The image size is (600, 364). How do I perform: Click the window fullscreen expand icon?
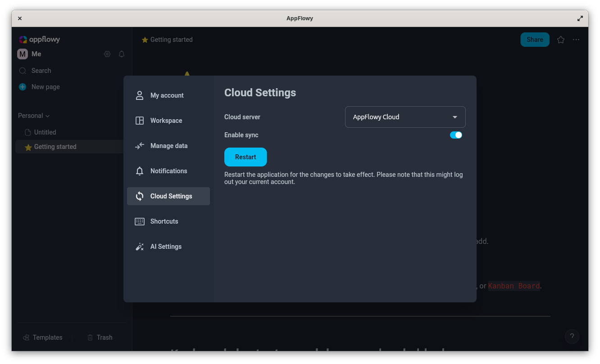(x=580, y=18)
